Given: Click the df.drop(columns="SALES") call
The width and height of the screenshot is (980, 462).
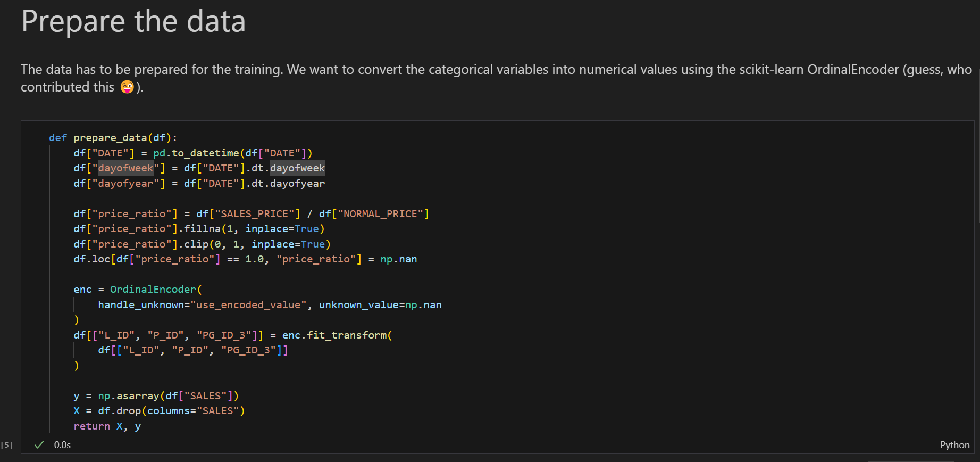Looking at the screenshot, I should (x=171, y=411).
